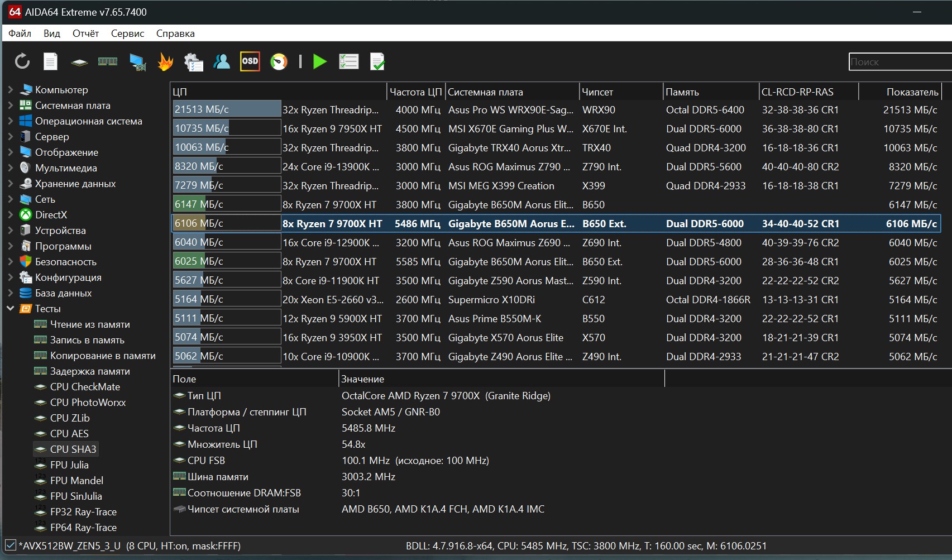Select the Тесты folder icon
The height and width of the screenshot is (560, 952).
pyautogui.click(x=26, y=308)
